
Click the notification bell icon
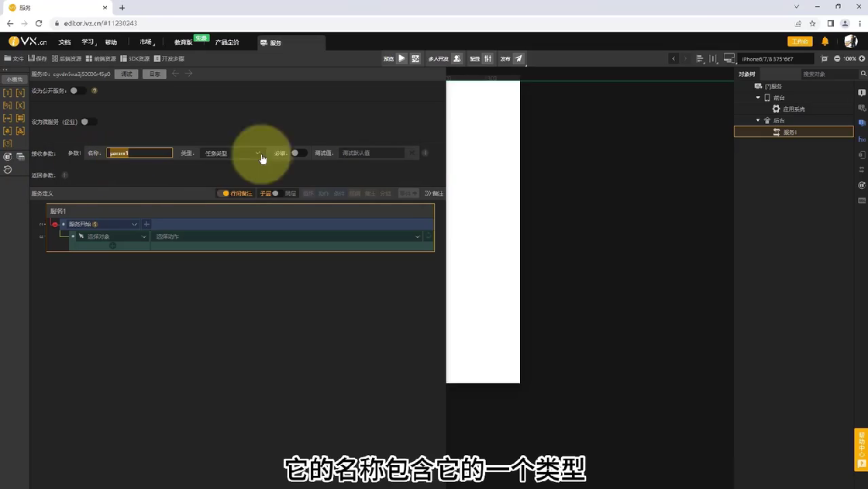pyautogui.click(x=825, y=42)
